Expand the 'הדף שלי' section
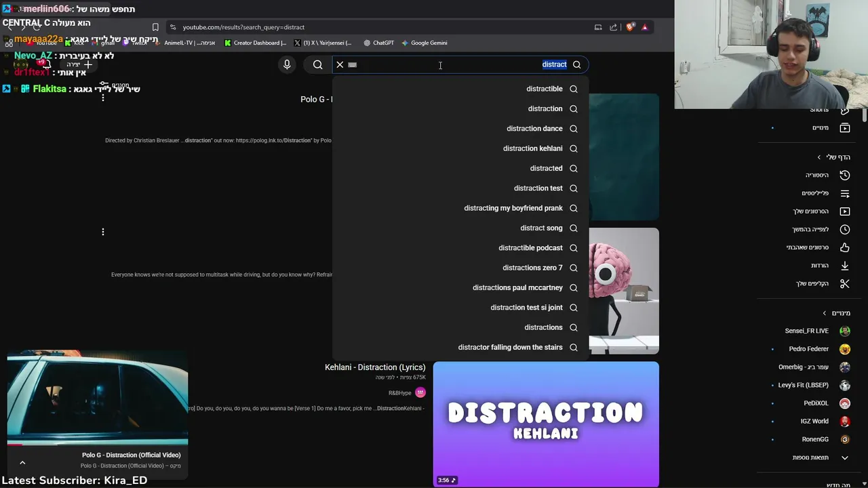This screenshot has height=488, width=868. [833, 157]
